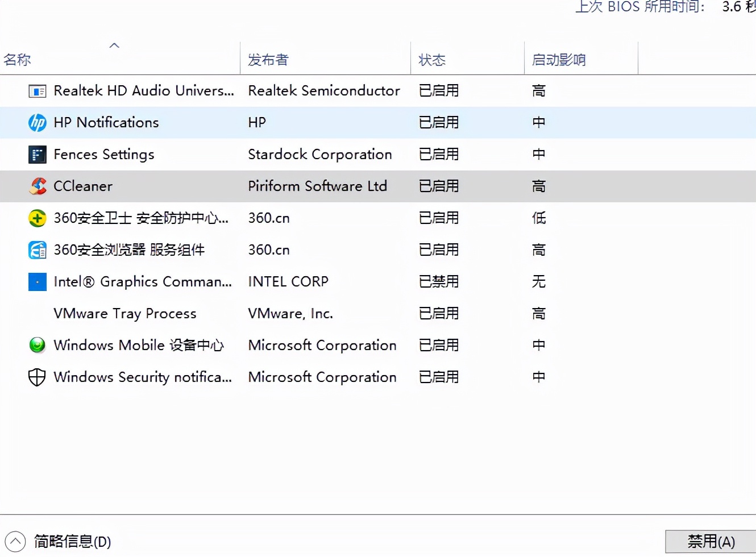Select Windows Mobile 设备中心 entry name
Viewport: 756px width, 557px height.
coord(139,346)
